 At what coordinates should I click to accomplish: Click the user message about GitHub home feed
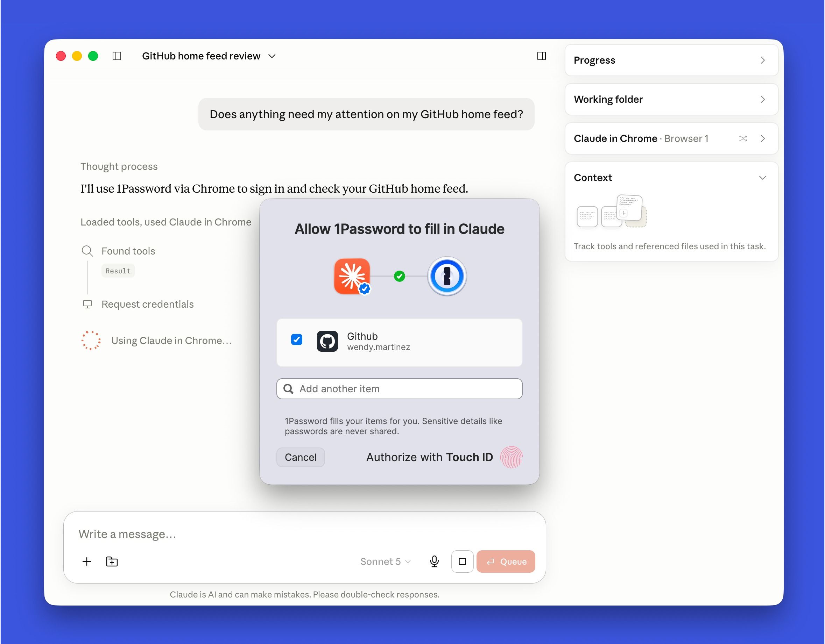[x=366, y=114]
